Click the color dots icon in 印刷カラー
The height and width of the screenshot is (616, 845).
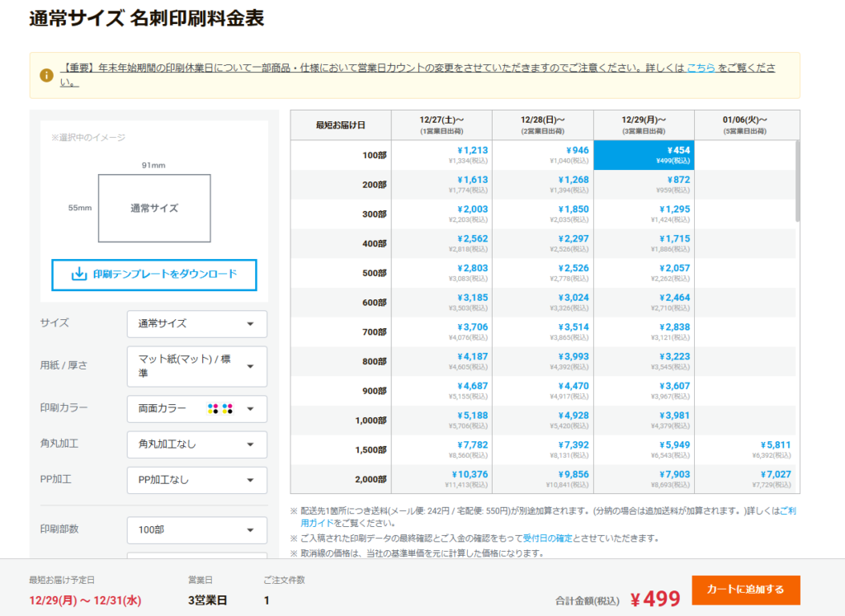pyautogui.click(x=220, y=408)
